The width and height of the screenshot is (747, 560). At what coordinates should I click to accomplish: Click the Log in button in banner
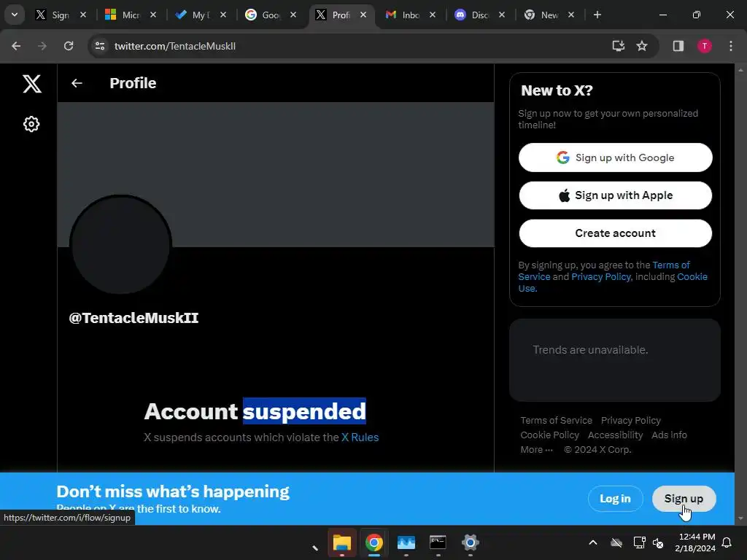point(616,499)
